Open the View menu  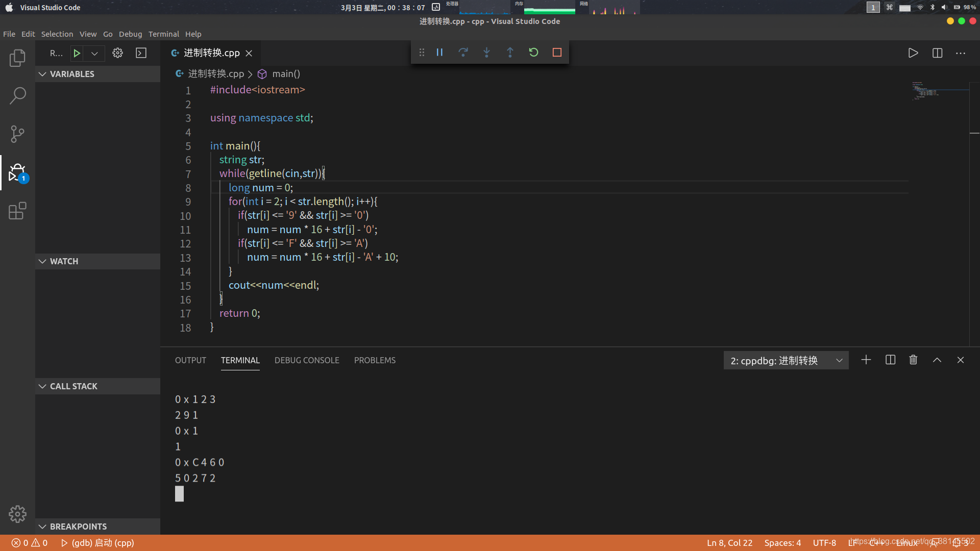[x=88, y=34]
